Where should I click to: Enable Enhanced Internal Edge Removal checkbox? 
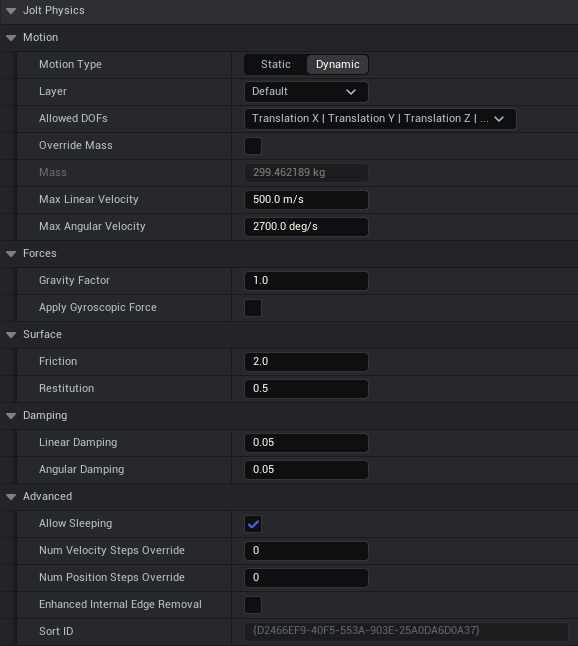tap(253, 605)
